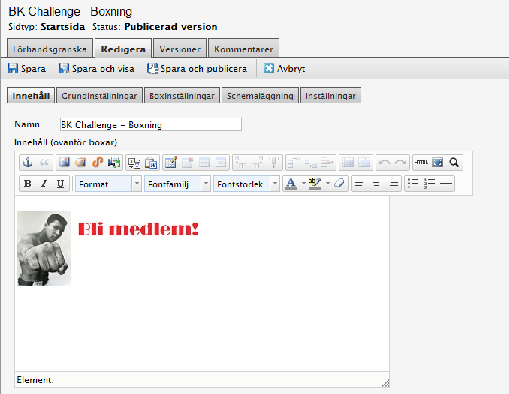The height and width of the screenshot is (394, 509).
Task: Align text right
Action: point(394,184)
